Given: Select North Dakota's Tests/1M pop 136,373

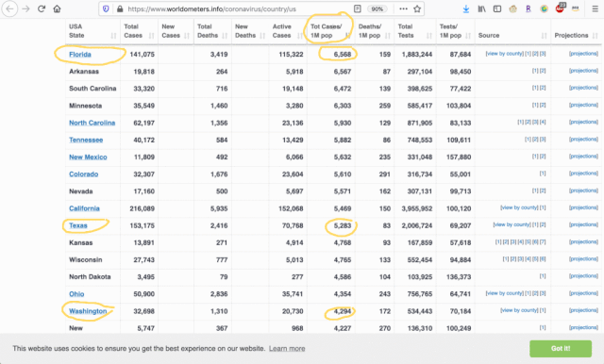Looking at the screenshot, I should 459,277.
